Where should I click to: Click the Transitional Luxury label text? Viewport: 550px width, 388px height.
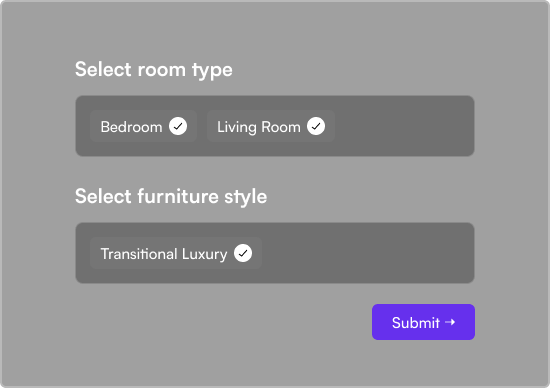[x=164, y=254]
